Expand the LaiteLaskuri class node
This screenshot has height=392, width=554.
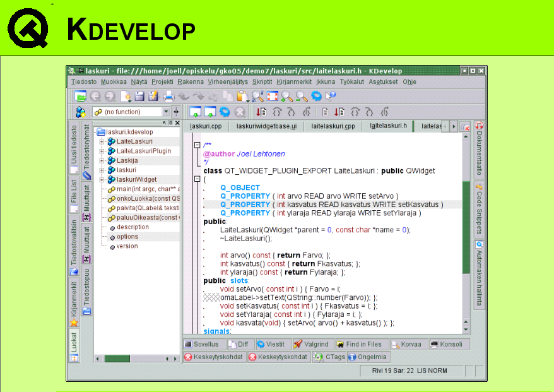102,142
